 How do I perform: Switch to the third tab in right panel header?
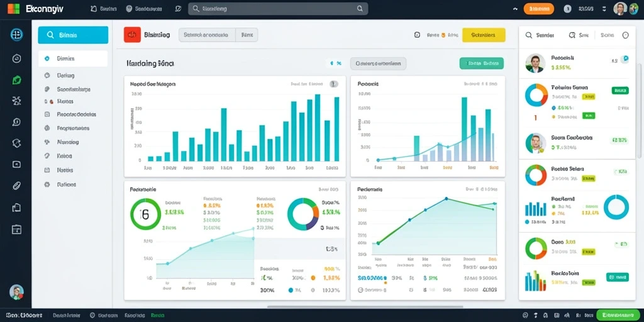(607, 35)
